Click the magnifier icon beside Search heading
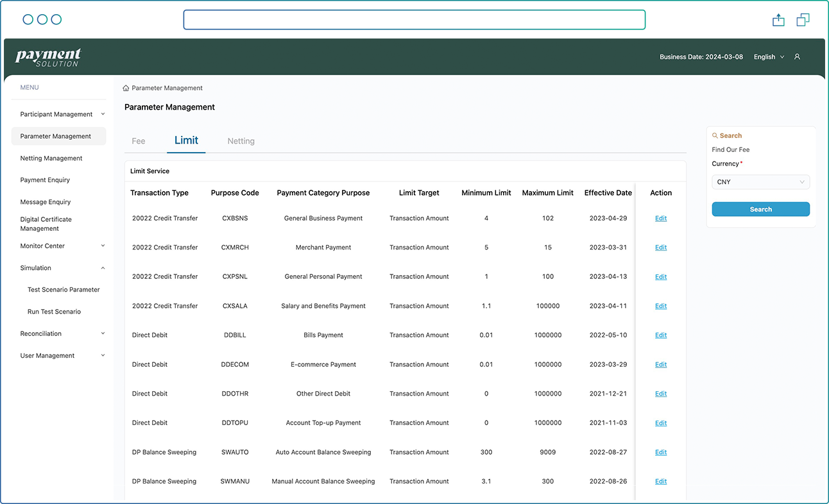Viewport: 829px width, 504px height. coord(715,136)
